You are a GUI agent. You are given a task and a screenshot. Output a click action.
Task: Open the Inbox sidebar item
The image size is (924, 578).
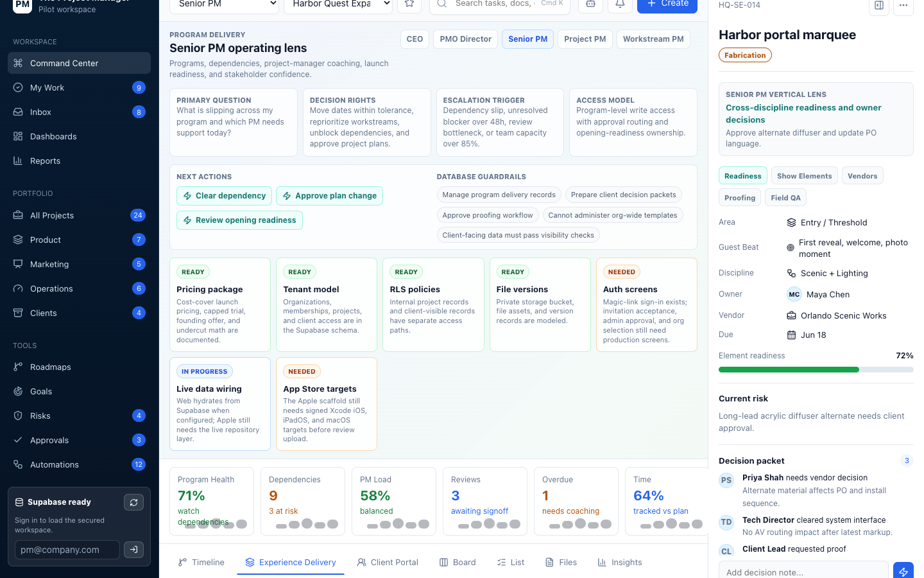coord(79,112)
